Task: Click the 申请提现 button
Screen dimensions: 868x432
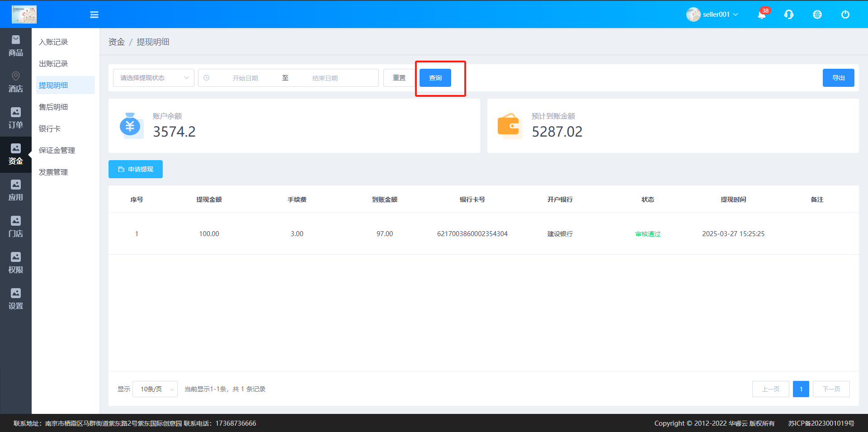Action: tap(136, 169)
